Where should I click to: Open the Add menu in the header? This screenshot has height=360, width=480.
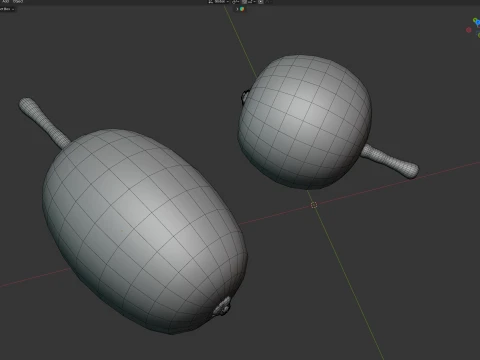pyautogui.click(x=6, y=1)
